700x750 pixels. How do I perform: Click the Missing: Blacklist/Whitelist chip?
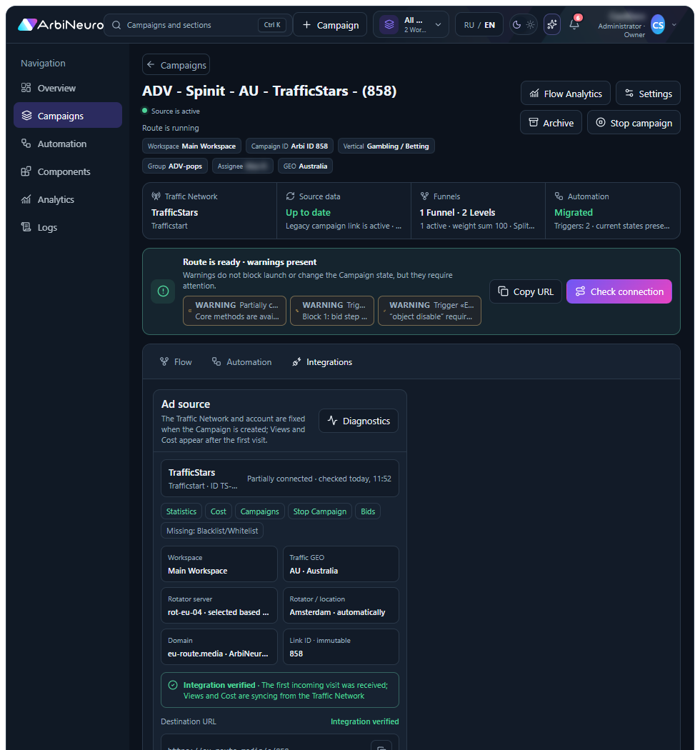(212, 531)
